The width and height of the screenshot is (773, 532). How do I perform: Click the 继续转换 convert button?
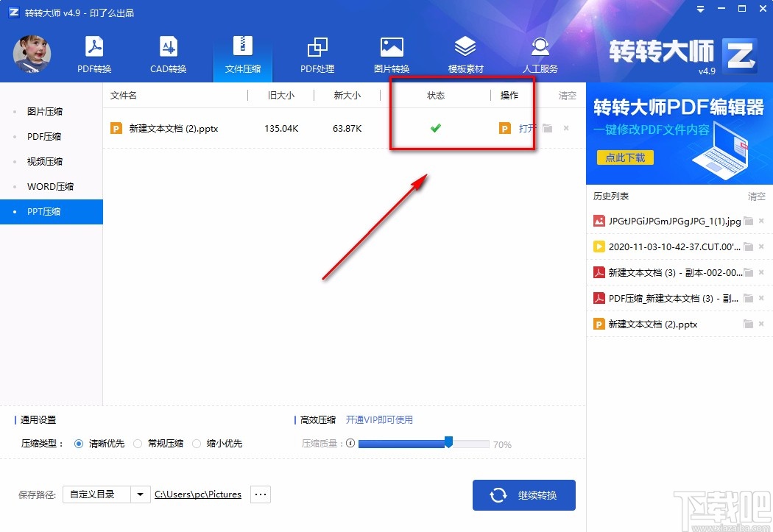pyautogui.click(x=524, y=494)
